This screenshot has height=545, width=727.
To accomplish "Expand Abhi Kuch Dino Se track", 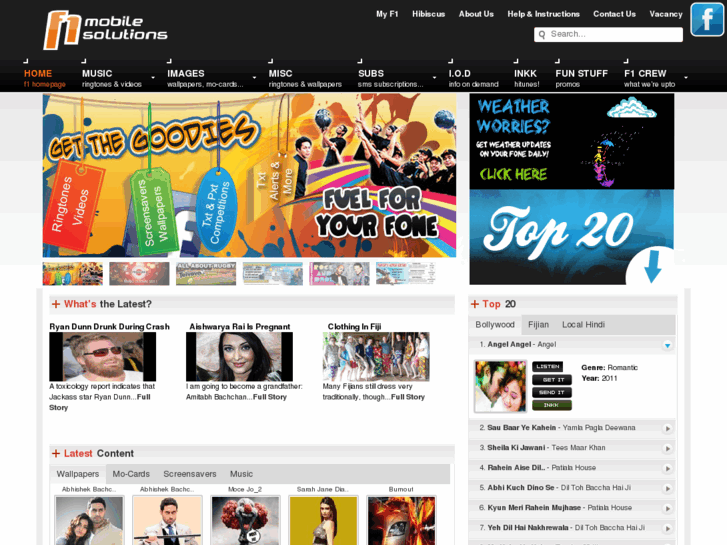I will [667, 488].
